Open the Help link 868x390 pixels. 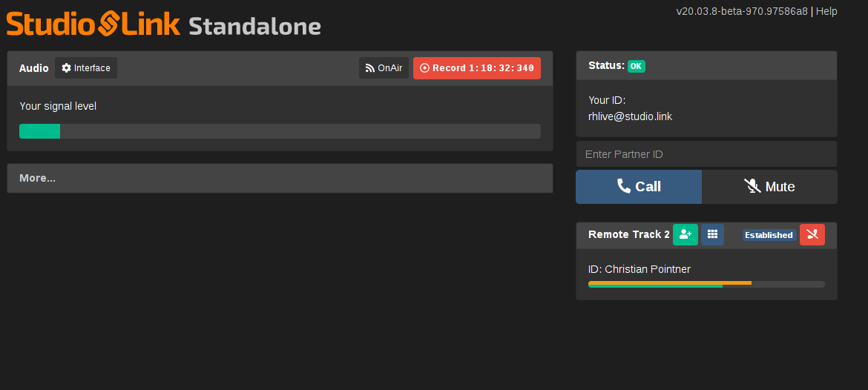tap(826, 11)
